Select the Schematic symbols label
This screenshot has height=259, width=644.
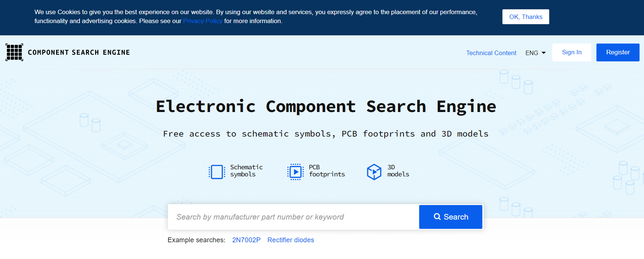[x=246, y=171]
